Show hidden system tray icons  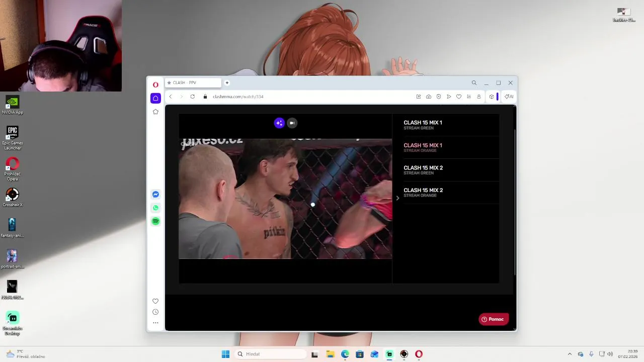(x=570, y=354)
